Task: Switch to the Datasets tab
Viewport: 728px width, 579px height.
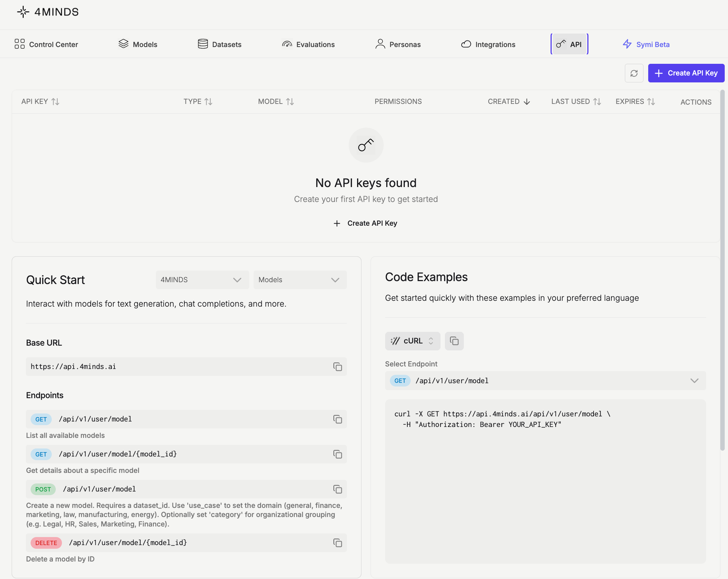Action: click(219, 44)
